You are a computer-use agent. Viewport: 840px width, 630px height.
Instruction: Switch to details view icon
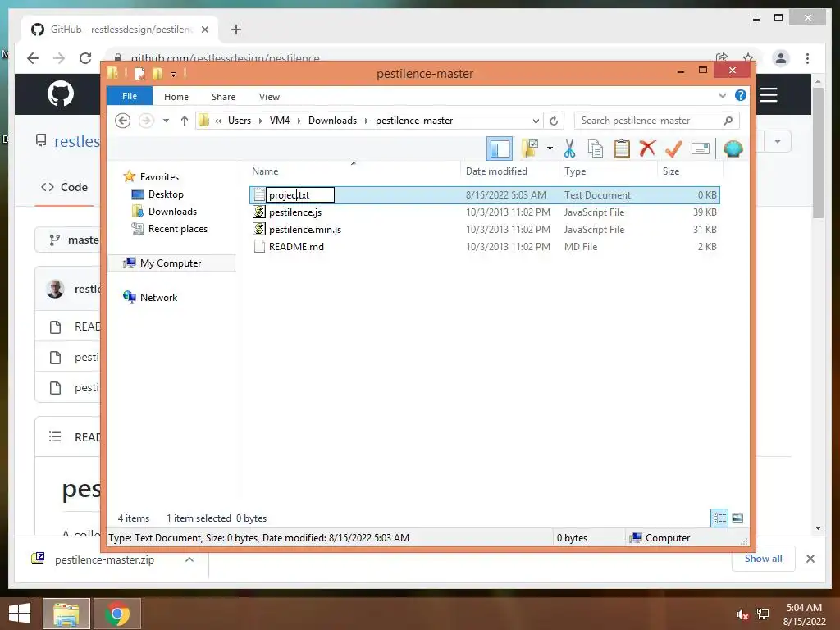click(x=719, y=518)
